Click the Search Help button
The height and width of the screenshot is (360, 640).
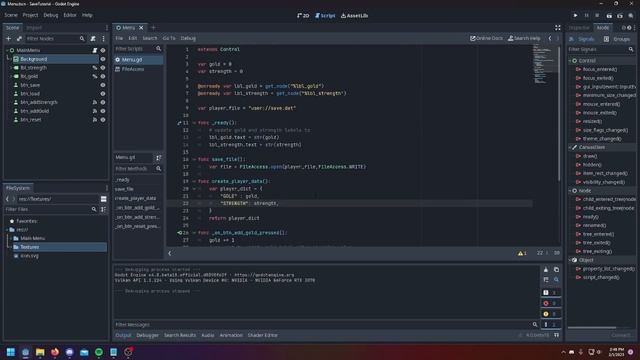pos(524,38)
